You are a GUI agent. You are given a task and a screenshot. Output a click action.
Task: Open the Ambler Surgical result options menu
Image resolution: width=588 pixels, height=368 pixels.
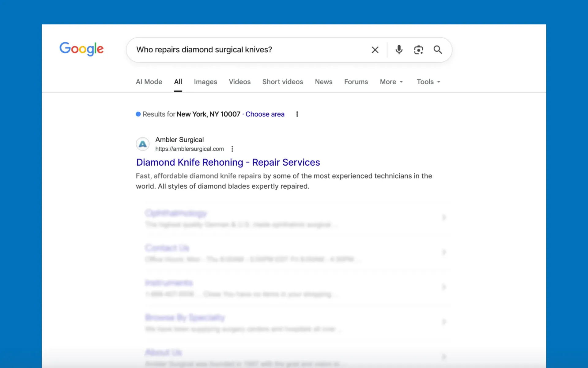232,149
